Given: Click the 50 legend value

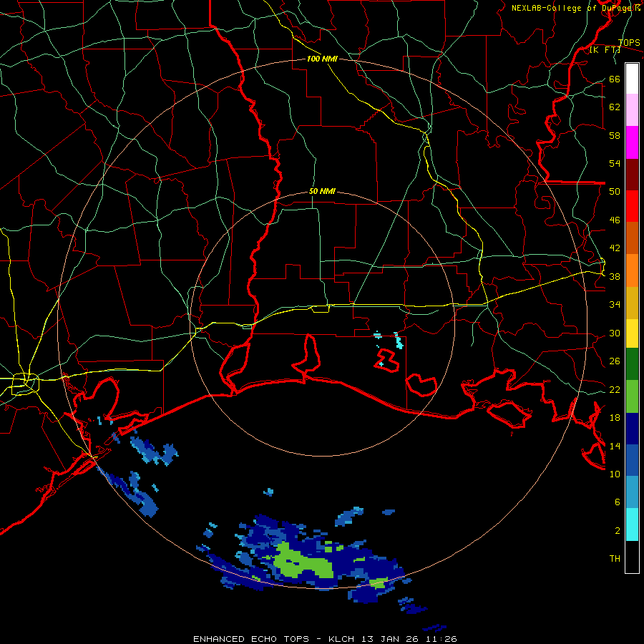Looking at the screenshot, I should tap(615, 191).
